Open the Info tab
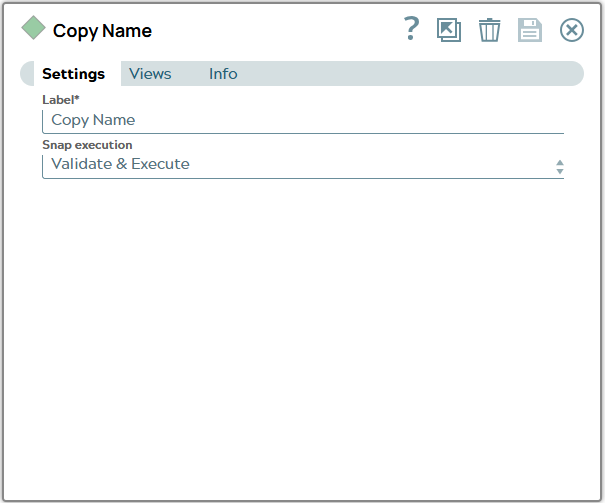 point(223,74)
